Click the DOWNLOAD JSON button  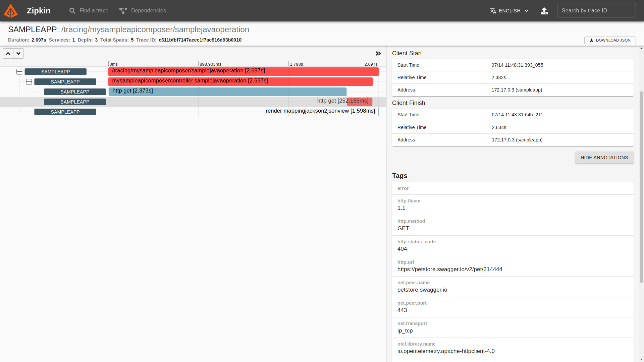tap(610, 40)
